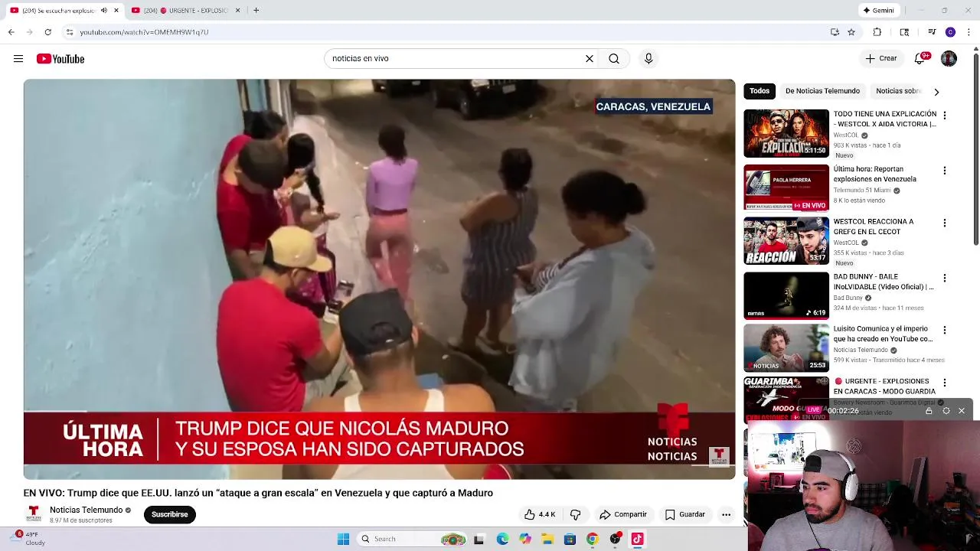Open Chrome media controls icon
This screenshot has width=980, height=551.
(932, 32)
